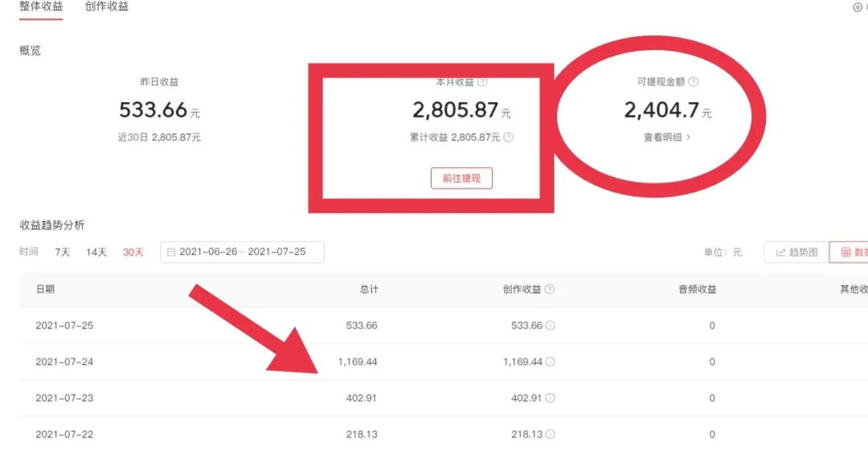This screenshot has height=449, width=868.
Task: Click help icon beside 累计收益
Action: [508, 137]
